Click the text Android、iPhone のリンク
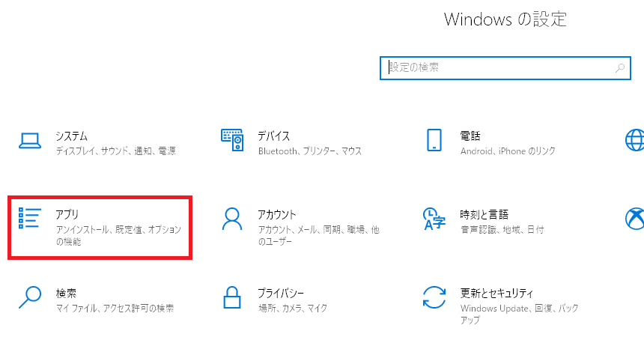The image size is (644, 340). pos(508,151)
